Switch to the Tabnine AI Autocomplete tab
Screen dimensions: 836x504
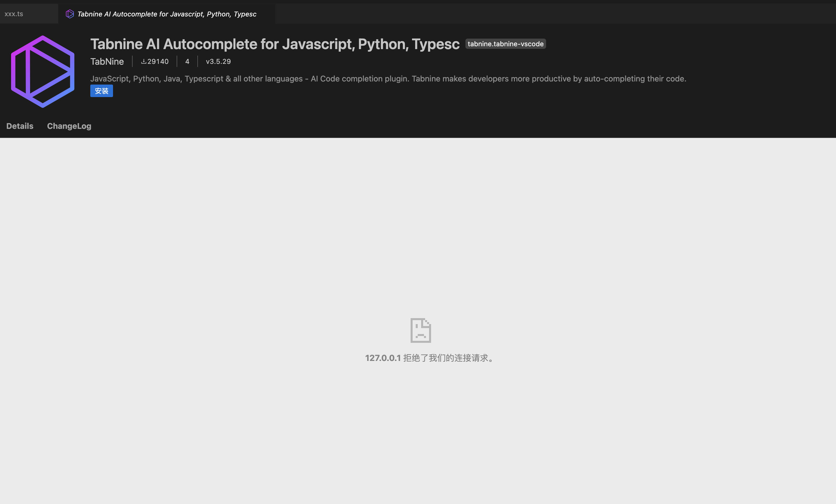pos(166,14)
